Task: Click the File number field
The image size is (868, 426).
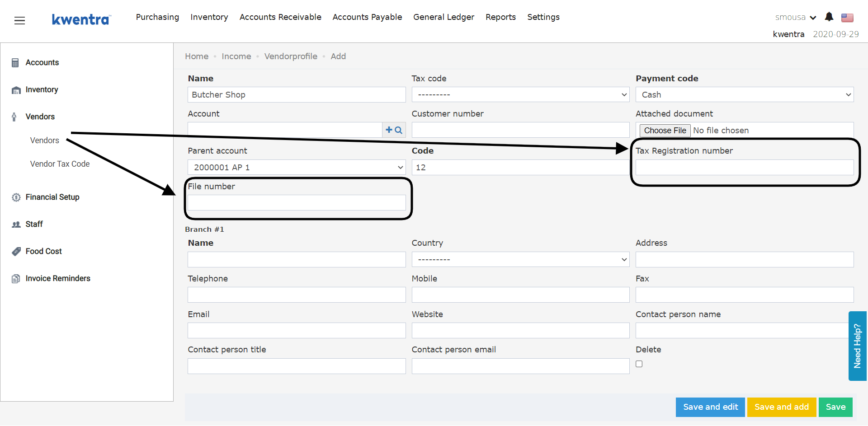Action: [297, 203]
